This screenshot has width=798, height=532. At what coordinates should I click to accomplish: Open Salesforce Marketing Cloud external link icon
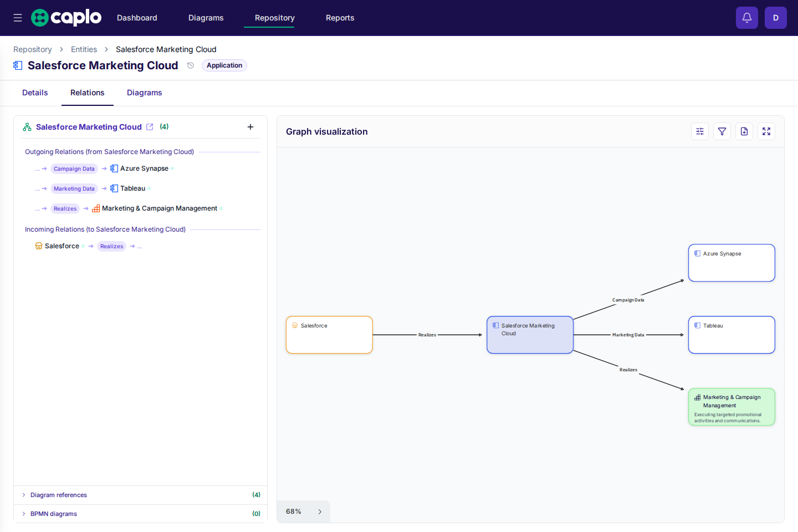150,127
